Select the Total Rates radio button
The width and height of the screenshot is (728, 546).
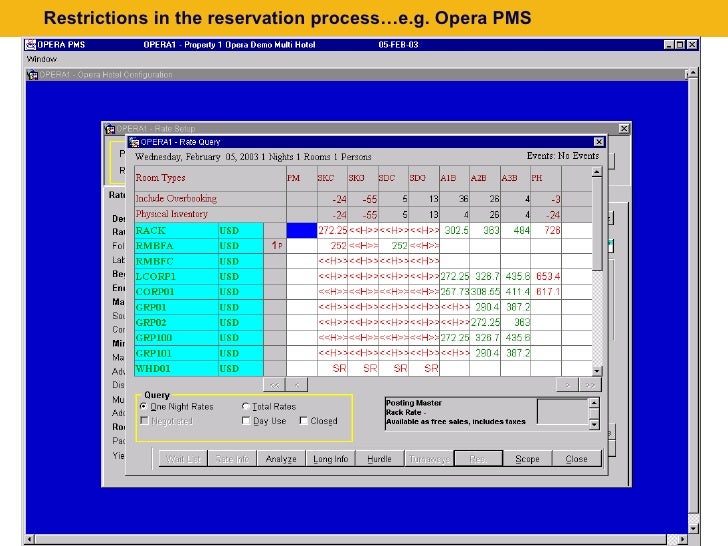coord(246,406)
